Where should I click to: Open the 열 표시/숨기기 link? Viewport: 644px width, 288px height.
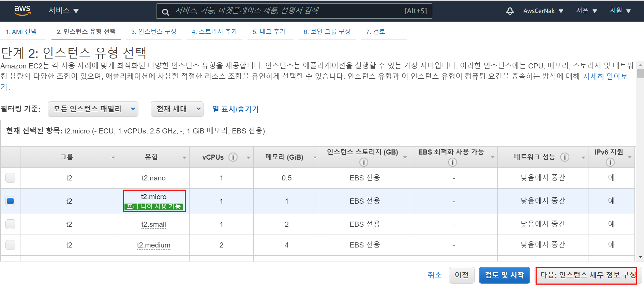point(235,109)
